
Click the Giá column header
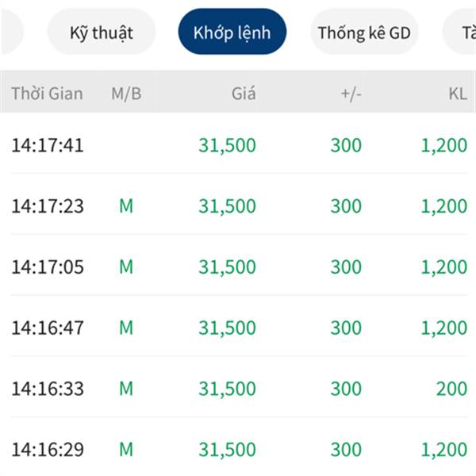[x=244, y=94]
